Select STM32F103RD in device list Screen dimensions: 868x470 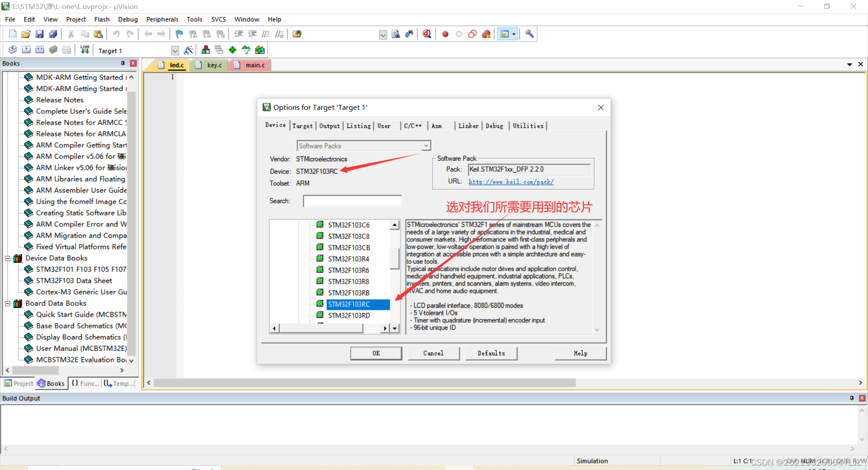[349, 315]
